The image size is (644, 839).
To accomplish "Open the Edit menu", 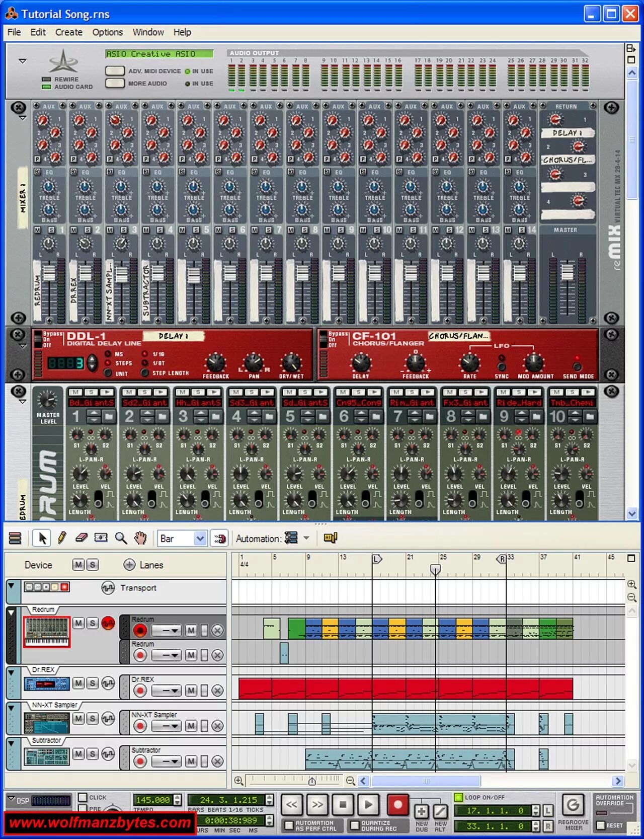I will pos(38,32).
